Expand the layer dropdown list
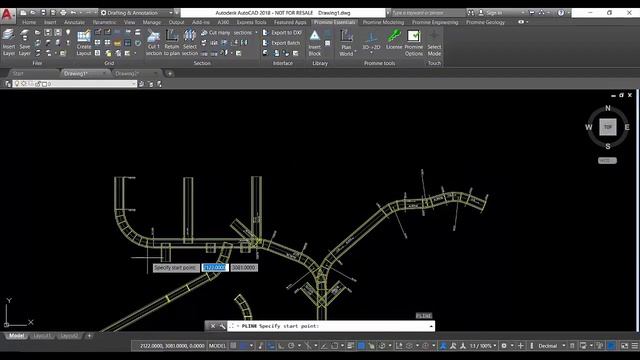Screen dimensions: 640x360 (x=134, y=84)
